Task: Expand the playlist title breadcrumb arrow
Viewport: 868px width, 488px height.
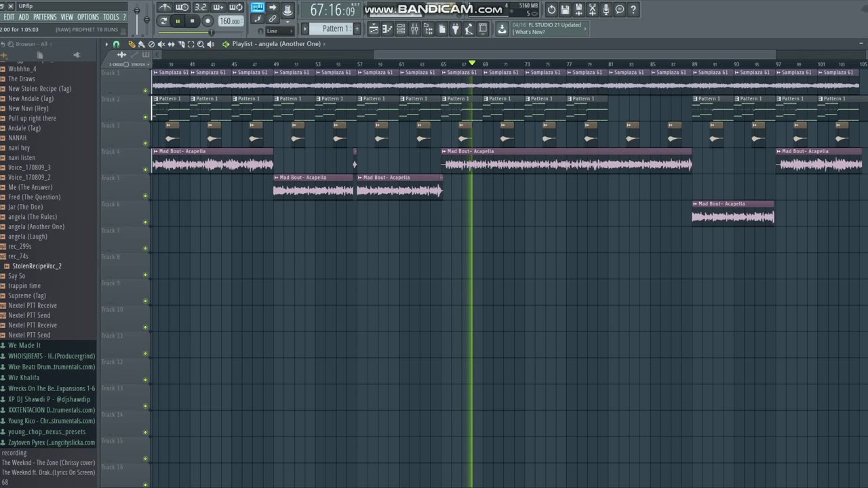Action: pyautogui.click(x=324, y=44)
